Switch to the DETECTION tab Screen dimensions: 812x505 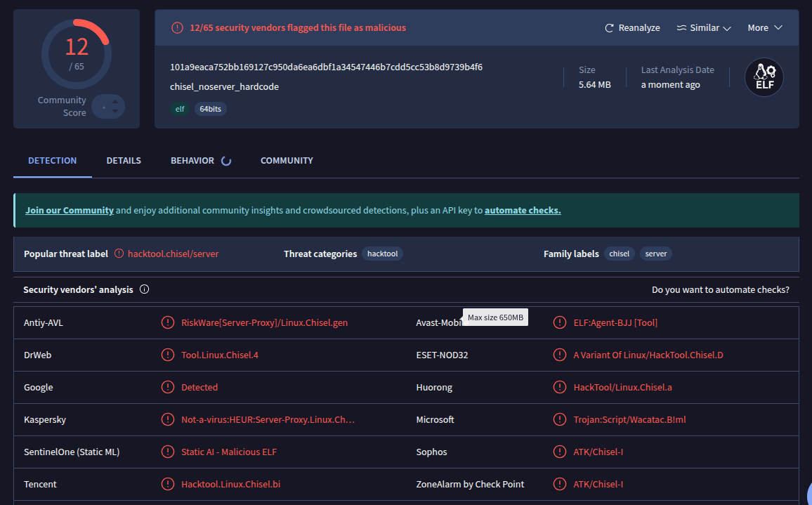point(52,161)
